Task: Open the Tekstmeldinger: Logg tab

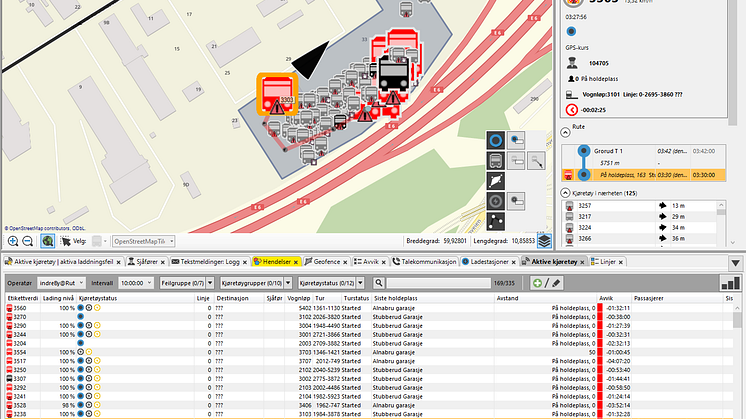Action: coord(210,262)
